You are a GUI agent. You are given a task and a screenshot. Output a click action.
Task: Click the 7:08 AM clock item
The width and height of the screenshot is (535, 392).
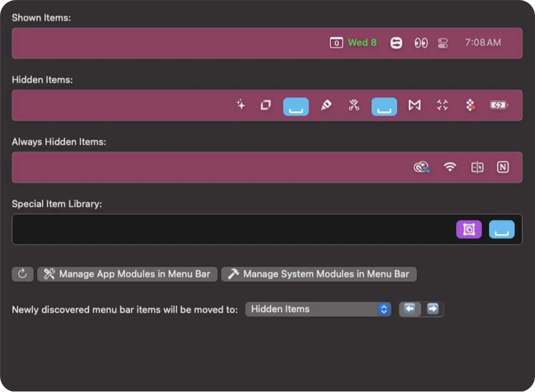point(483,43)
